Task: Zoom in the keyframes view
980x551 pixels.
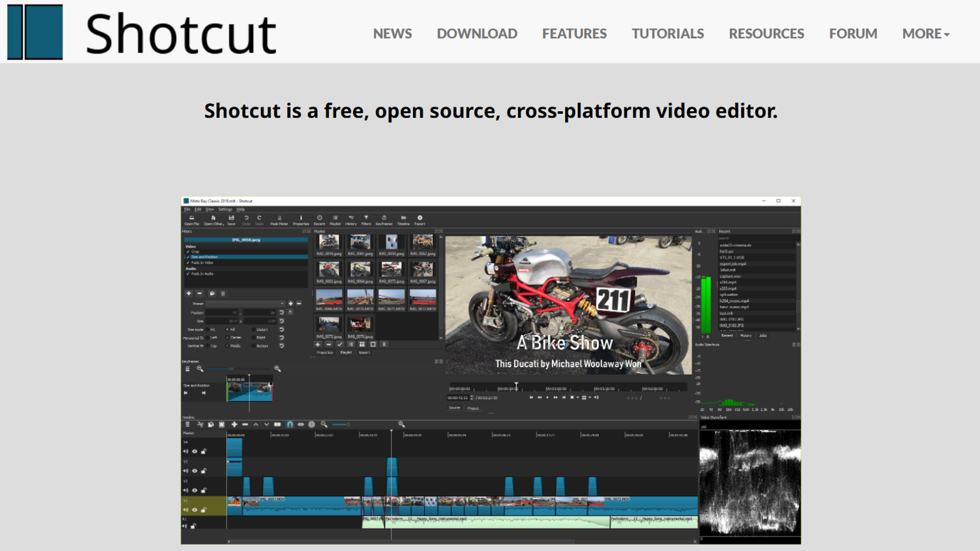Action: (278, 369)
